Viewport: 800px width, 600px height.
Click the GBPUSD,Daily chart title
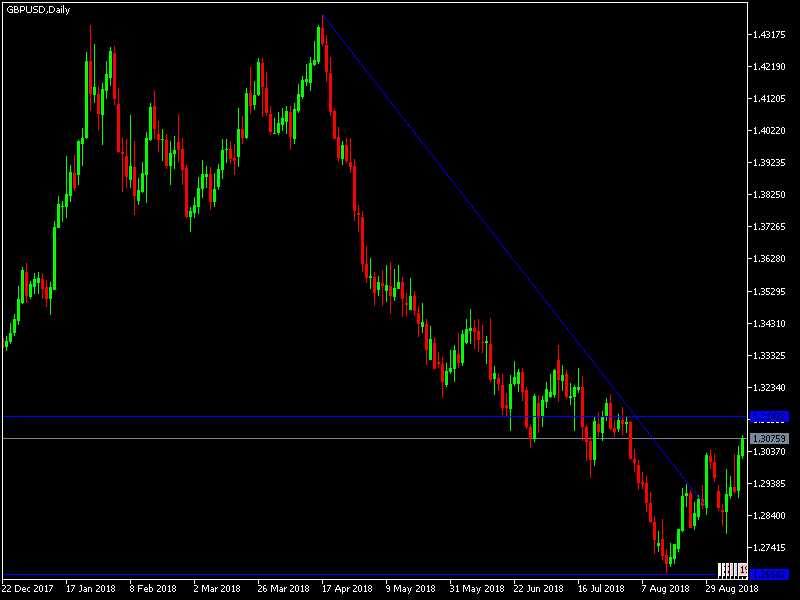[38, 10]
